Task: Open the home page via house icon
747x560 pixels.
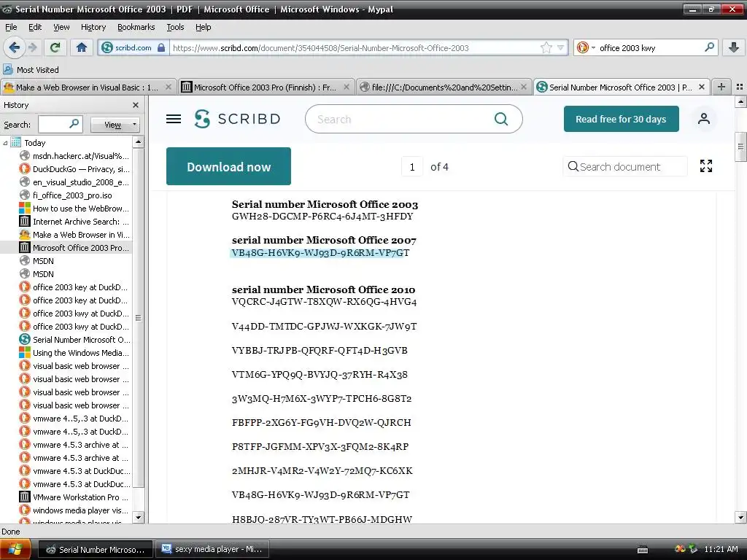Action: pyautogui.click(x=82, y=47)
